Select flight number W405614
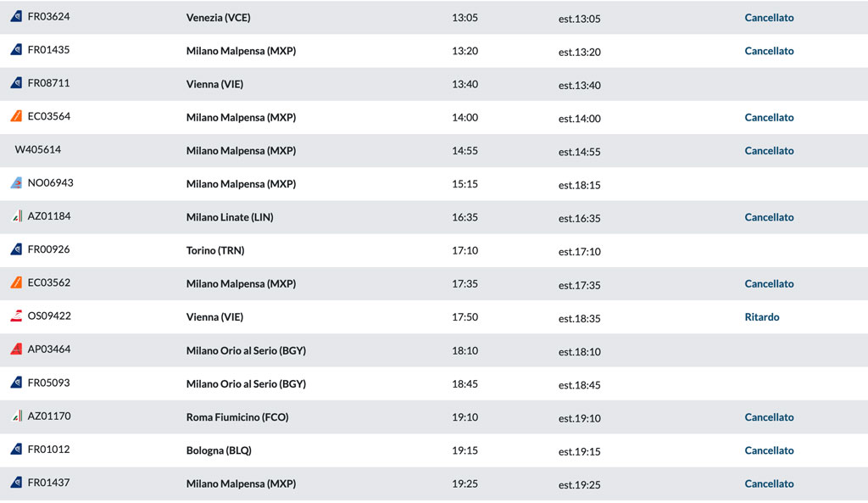Image resolution: width=868 pixels, height=503 pixels. 37,149
